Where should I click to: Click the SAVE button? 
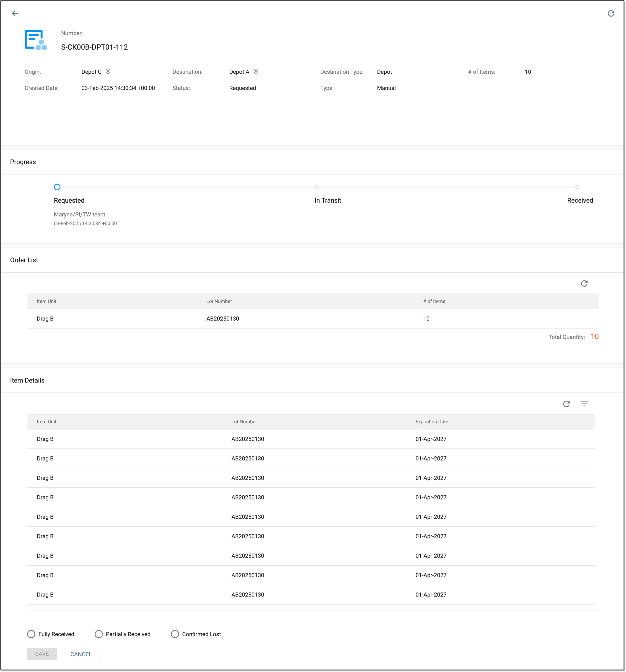coord(42,654)
